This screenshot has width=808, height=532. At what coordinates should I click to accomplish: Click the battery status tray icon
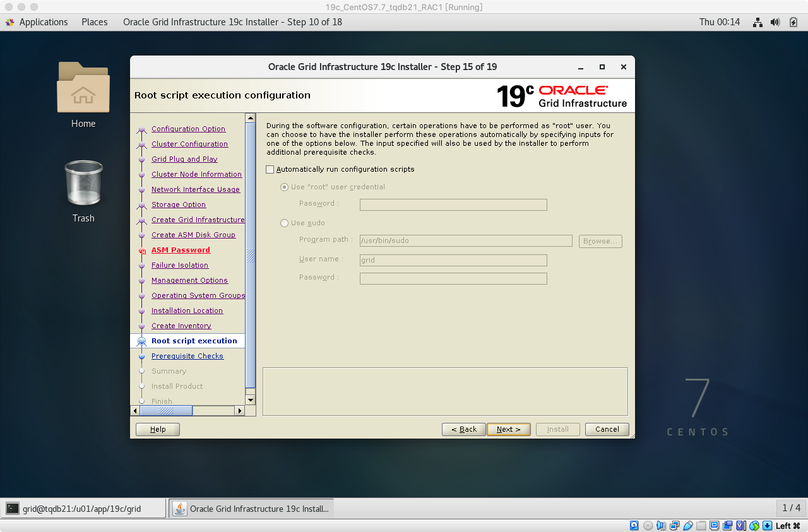[793, 22]
